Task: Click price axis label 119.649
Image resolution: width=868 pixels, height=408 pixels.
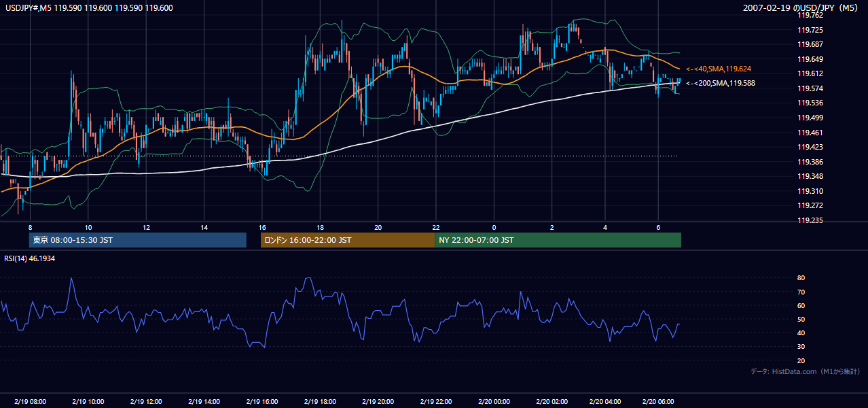Action: (x=810, y=59)
